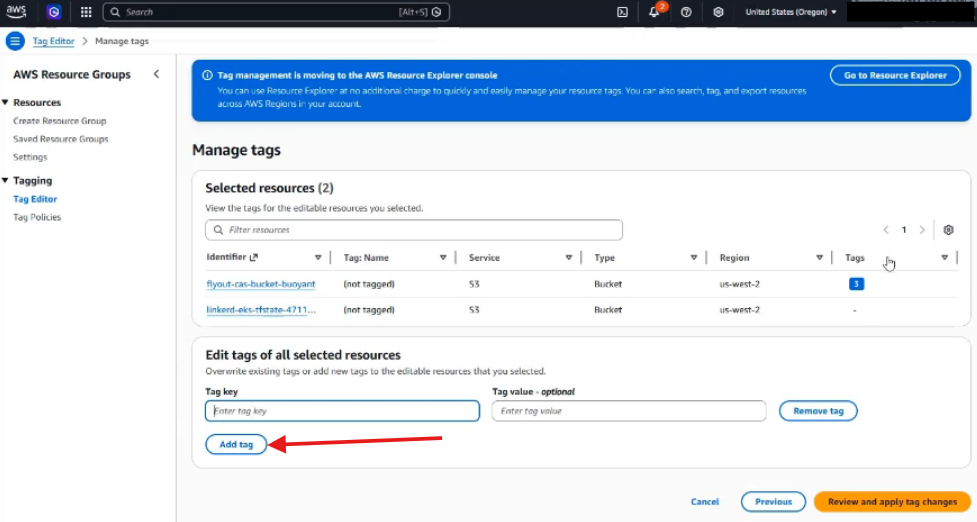Click '(not tagged)' in flyout-cas-bucket-buoyant row
The image size is (977, 522).
[369, 284]
